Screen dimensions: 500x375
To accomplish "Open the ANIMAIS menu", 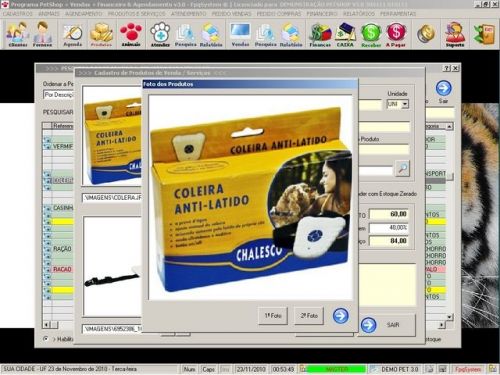I will tap(49, 14).
